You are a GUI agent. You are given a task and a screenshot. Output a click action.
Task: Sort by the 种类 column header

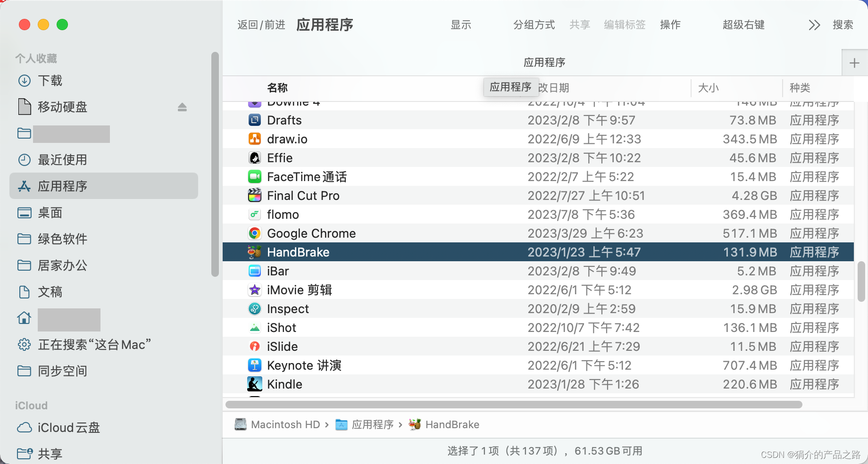(x=800, y=88)
